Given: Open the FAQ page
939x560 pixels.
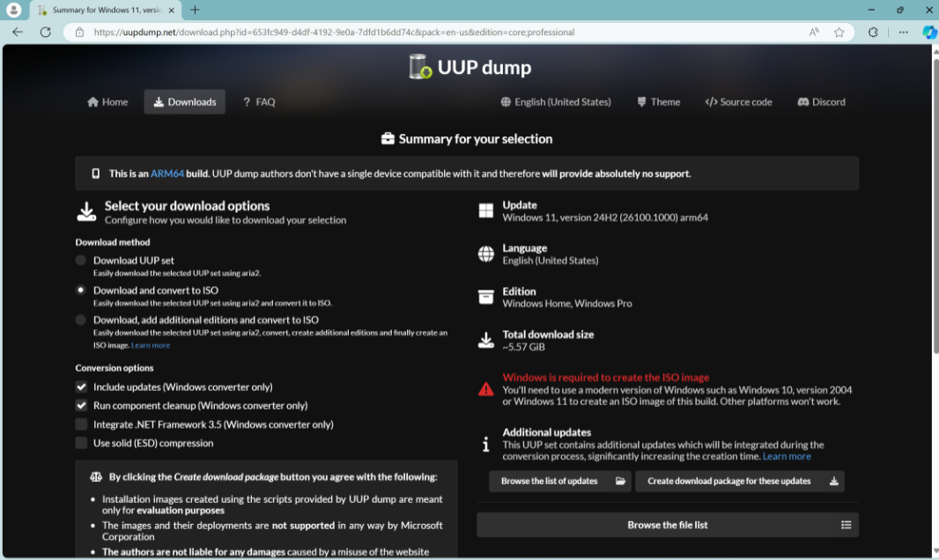Looking at the screenshot, I should [x=259, y=102].
